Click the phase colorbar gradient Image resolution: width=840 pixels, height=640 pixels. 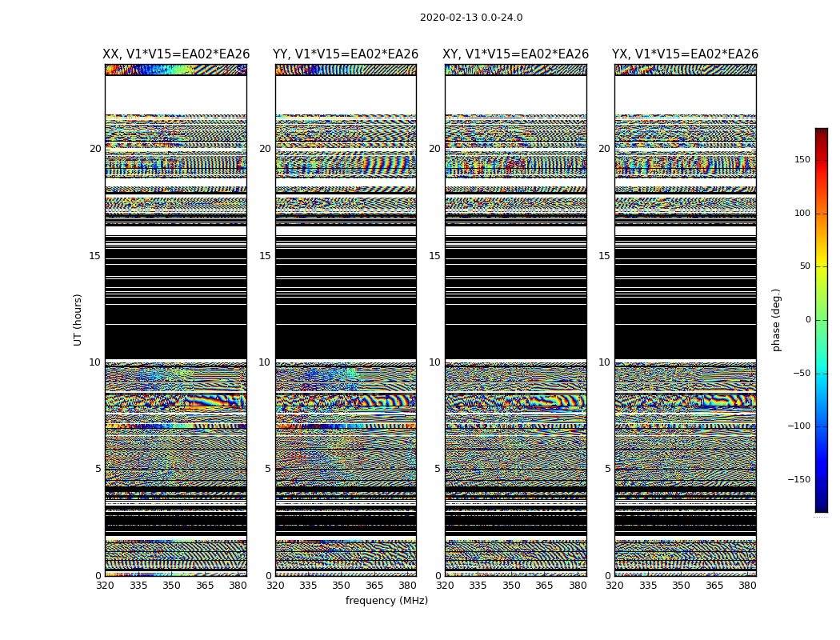coord(822,320)
